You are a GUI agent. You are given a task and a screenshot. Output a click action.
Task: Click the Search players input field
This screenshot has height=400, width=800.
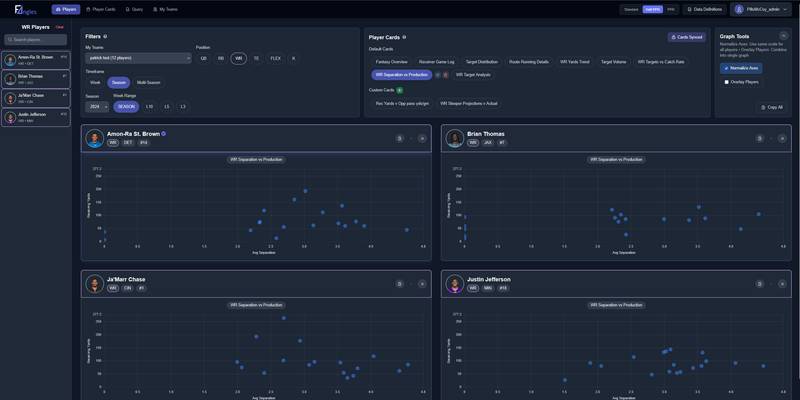(x=37, y=40)
